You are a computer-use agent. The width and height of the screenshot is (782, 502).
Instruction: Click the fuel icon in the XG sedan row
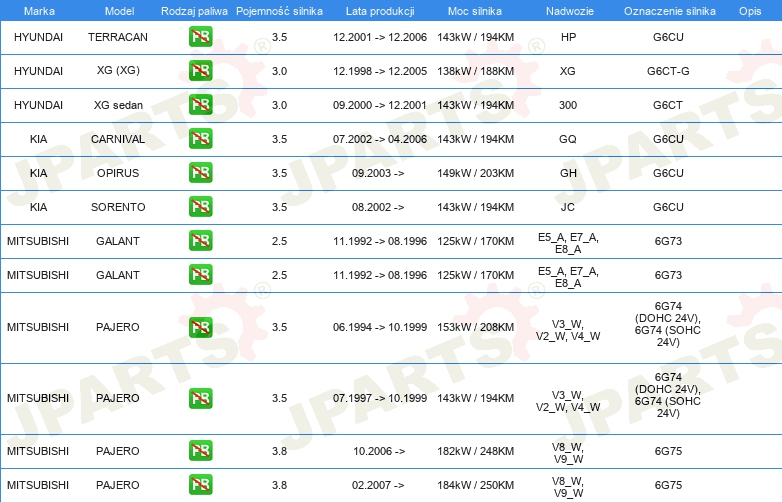pos(200,105)
